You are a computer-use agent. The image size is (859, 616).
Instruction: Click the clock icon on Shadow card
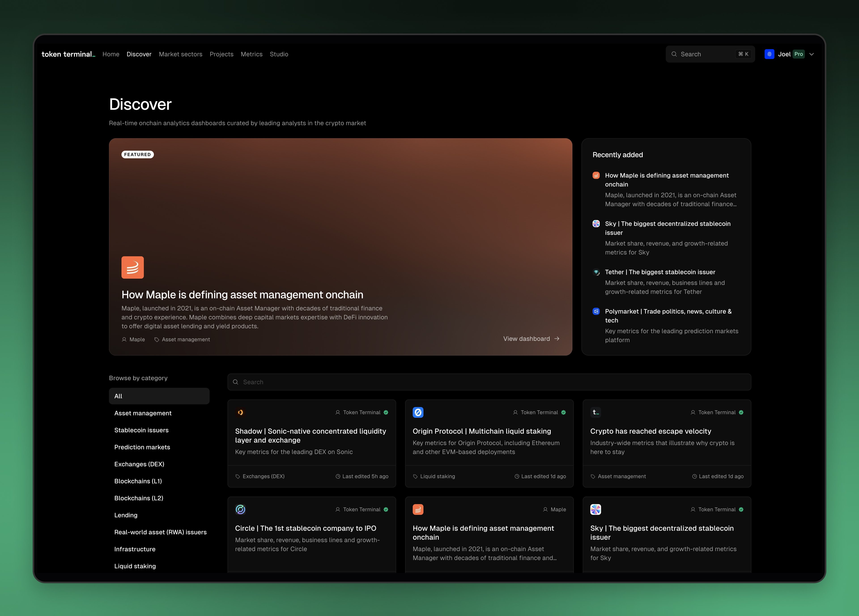(x=338, y=476)
